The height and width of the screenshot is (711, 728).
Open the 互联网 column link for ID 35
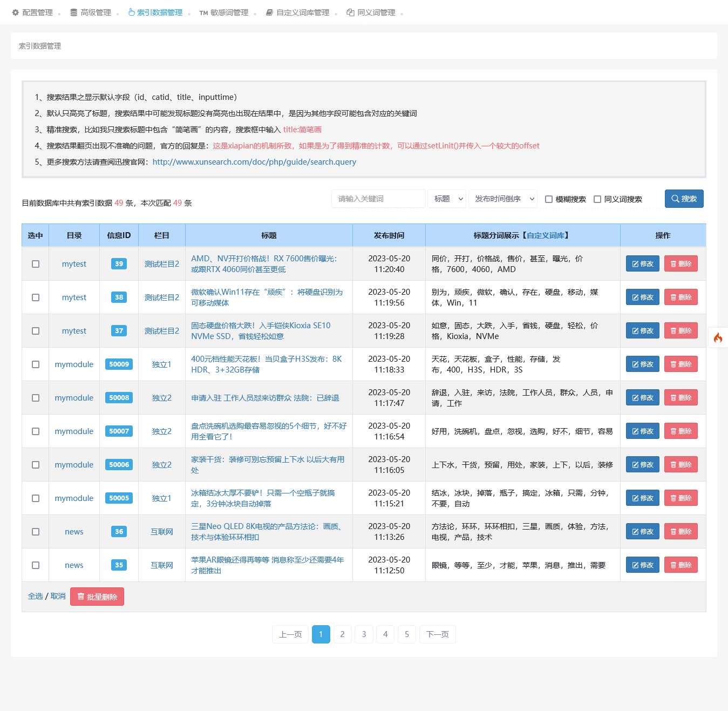[x=162, y=565]
